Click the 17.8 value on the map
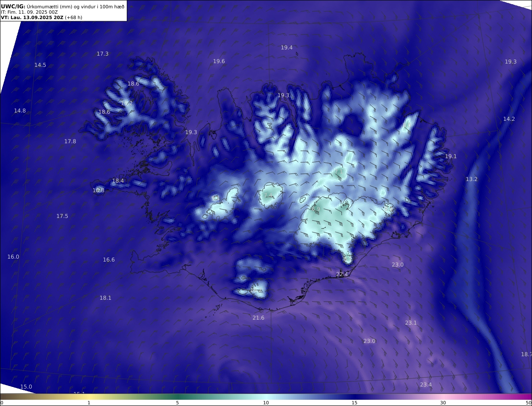 [70, 142]
